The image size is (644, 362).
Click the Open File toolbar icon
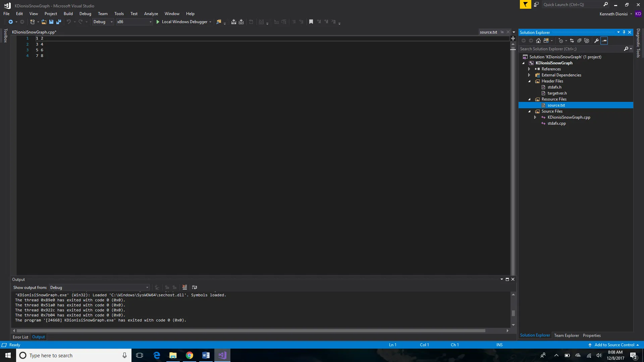44,22
